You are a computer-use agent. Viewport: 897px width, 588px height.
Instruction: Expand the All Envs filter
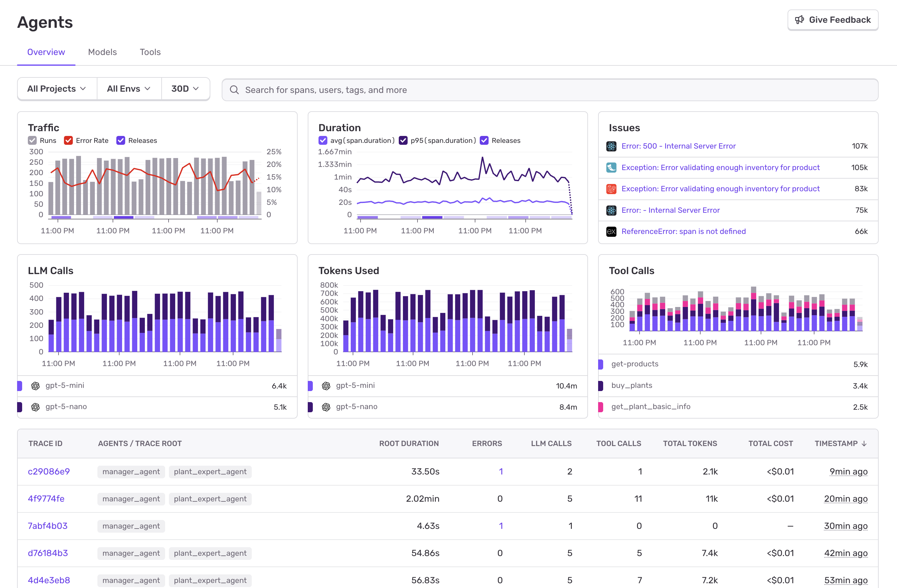pyautogui.click(x=129, y=89)
